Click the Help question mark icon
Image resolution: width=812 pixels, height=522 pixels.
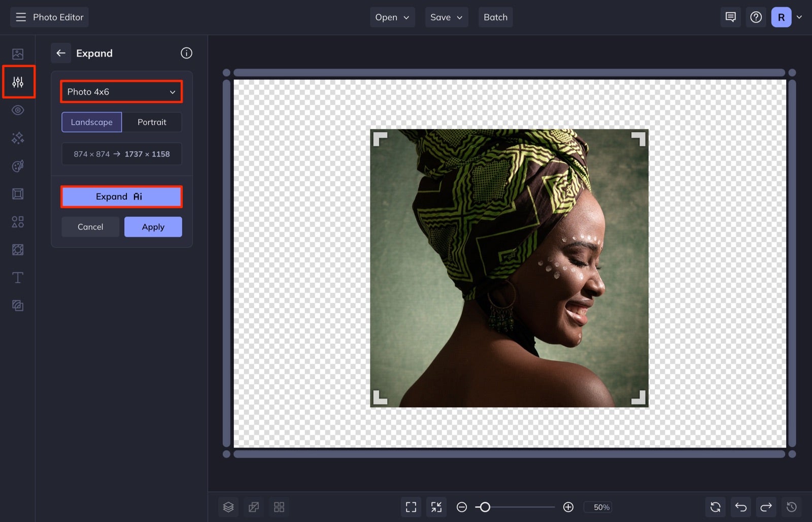click(756, 17)
